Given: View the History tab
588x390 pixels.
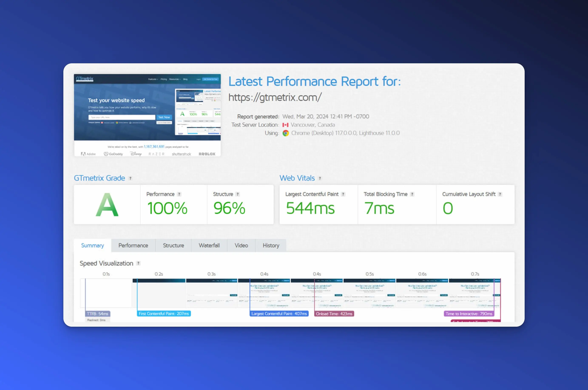Looking at the screenshot, I should 271,246.
